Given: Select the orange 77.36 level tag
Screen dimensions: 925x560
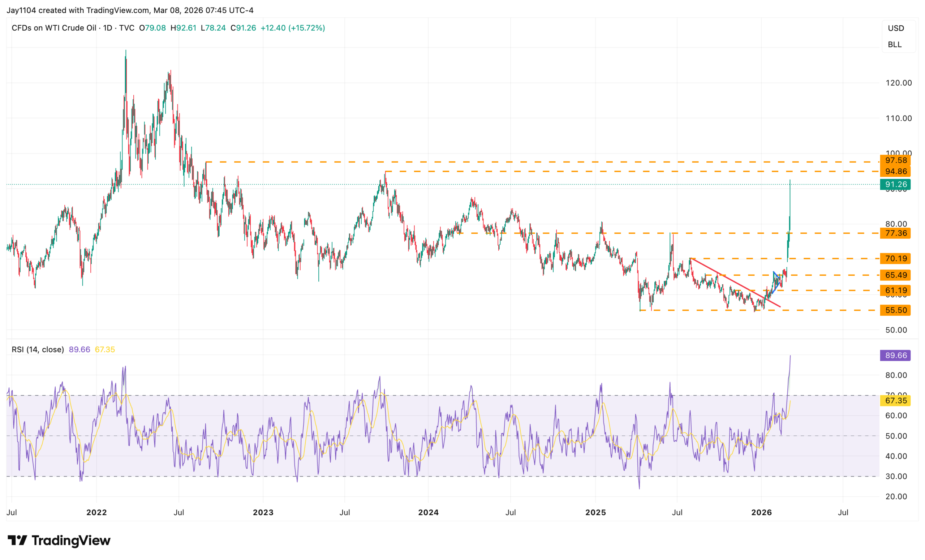Looking at the screenshot, I should (895, 233).
